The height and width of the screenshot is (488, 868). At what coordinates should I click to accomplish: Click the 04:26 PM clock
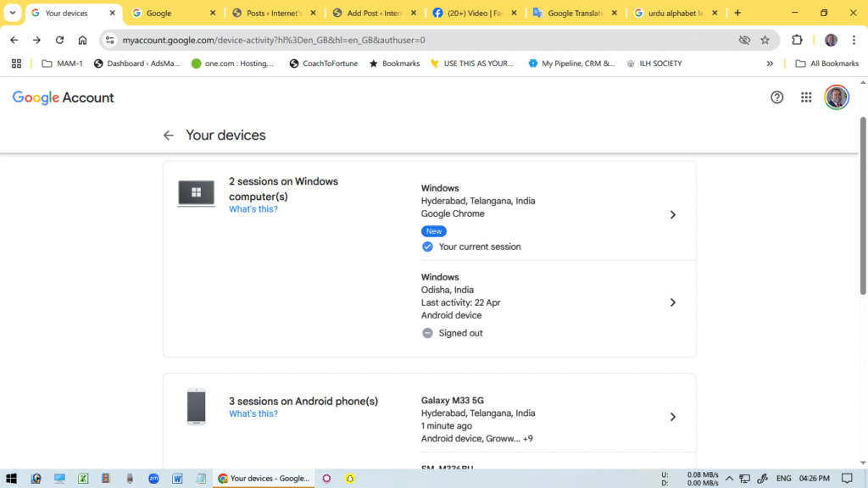coord(815,479)
